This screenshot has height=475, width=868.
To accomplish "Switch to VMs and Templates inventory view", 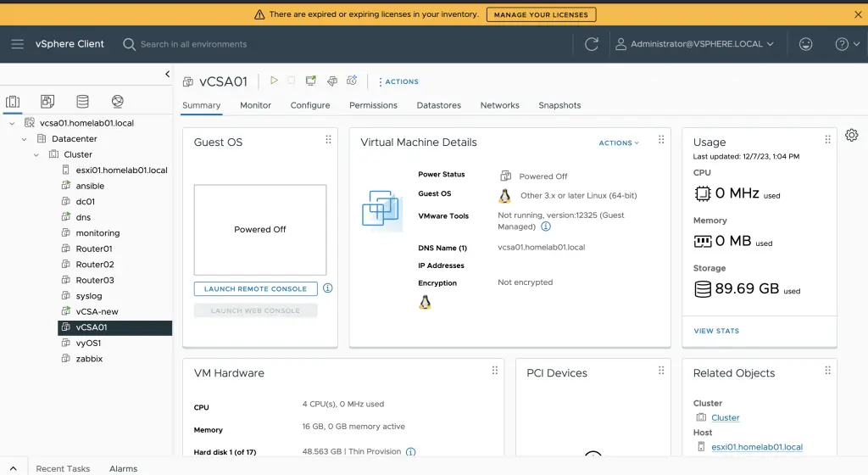I will tap(47, 101).
